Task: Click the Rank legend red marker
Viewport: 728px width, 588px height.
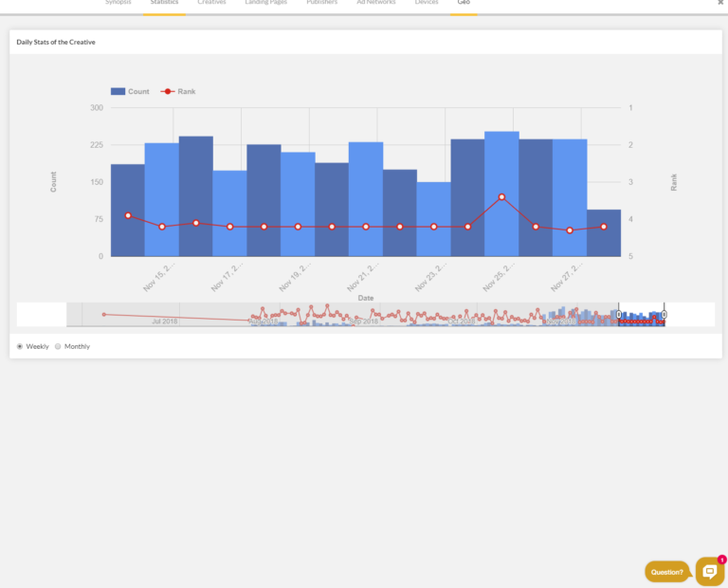Action: point(168,91)
